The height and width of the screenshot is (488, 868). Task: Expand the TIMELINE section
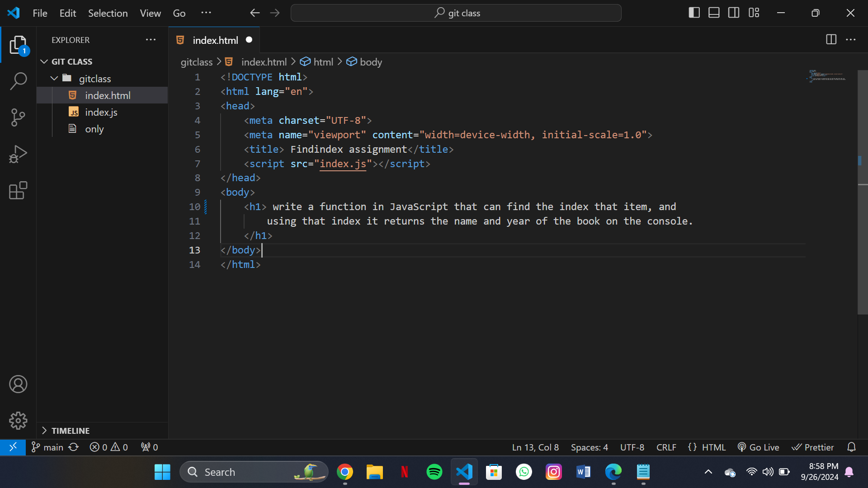click(45, 431)
